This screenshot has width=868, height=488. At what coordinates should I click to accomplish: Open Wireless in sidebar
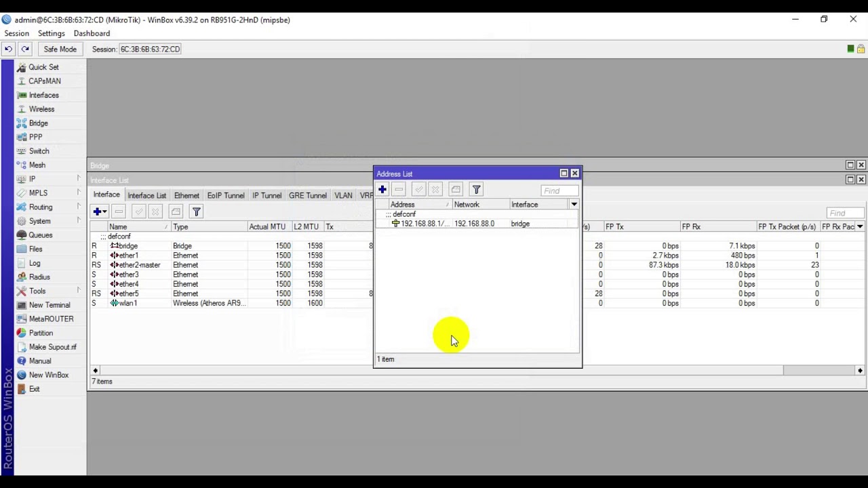[x=41, y=109]
